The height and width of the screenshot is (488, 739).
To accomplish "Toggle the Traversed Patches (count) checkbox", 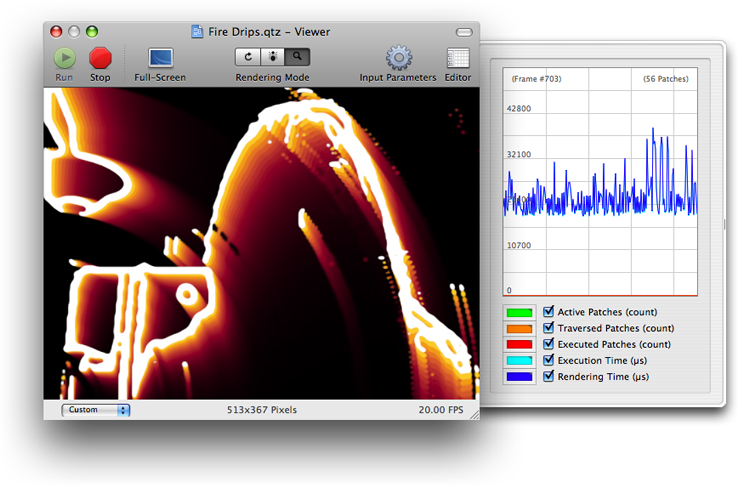I will (548, 328).
